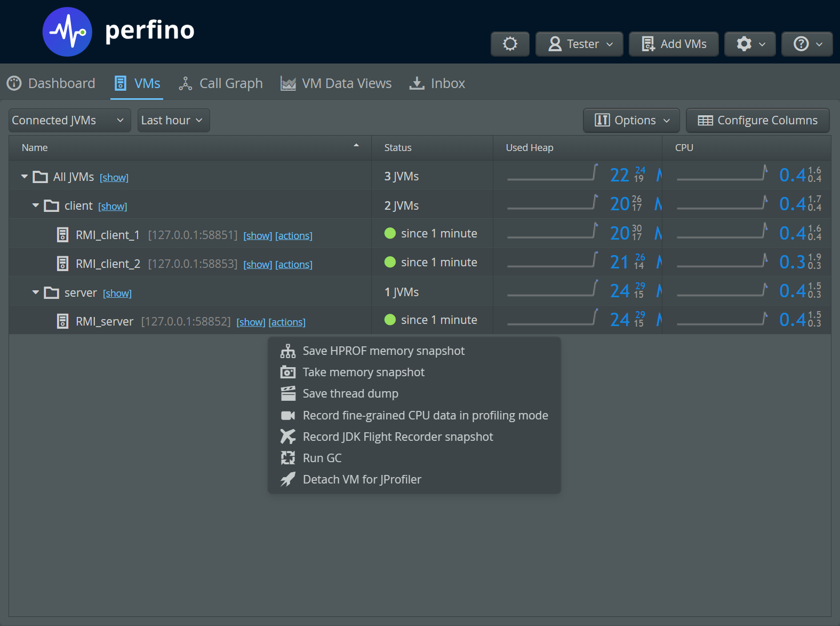840x626 pixels.
Task: Click the actions link for RMI_client_1
Action: click(x=293, y=236)
